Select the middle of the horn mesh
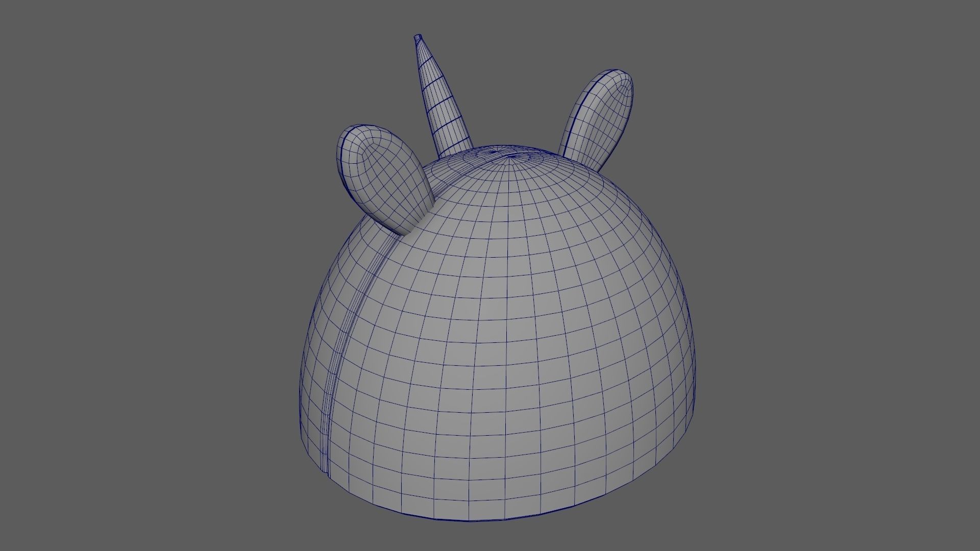This screenshot has height=551, width=980. click(439, 94)
